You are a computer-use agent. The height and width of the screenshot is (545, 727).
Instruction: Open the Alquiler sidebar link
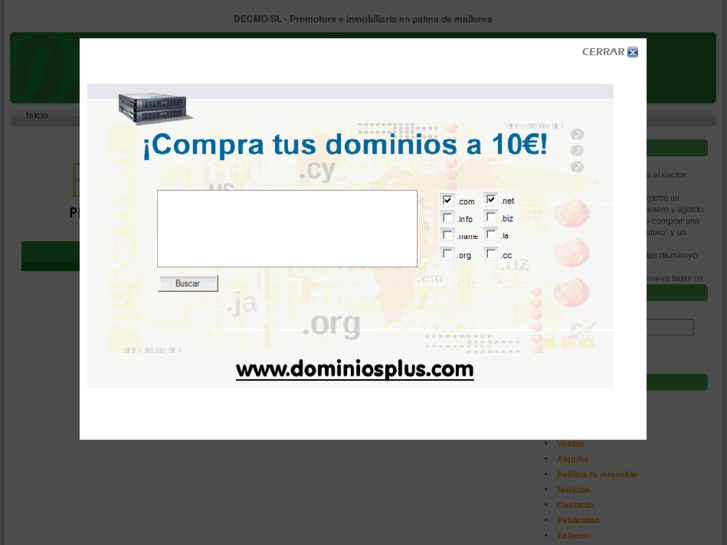pyautogui.click(x=573, y=459)
